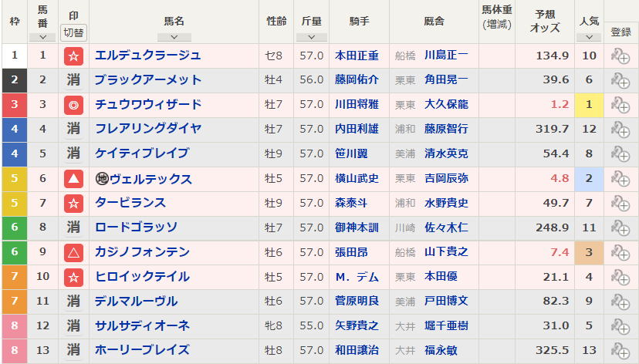Open trainer page for 川島正一
Image resolution: width=639 pixels, height=364 pixels.
[446, 56]
